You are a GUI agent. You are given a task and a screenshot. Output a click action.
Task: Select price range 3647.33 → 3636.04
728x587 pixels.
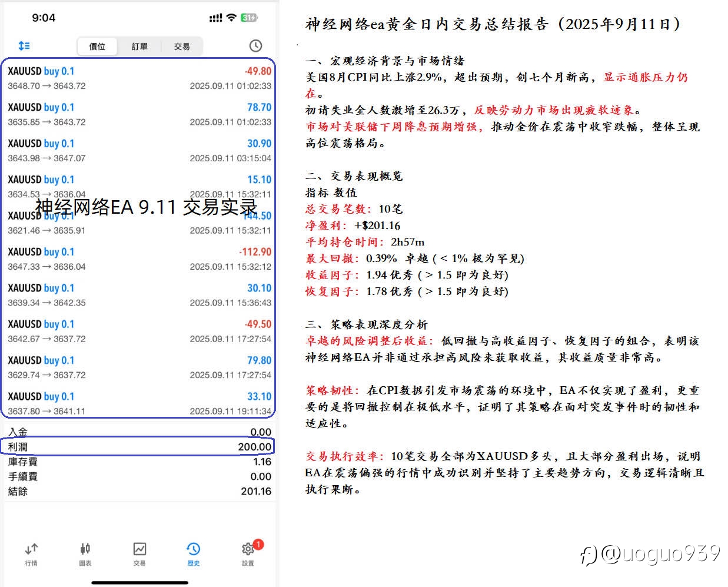46,267
